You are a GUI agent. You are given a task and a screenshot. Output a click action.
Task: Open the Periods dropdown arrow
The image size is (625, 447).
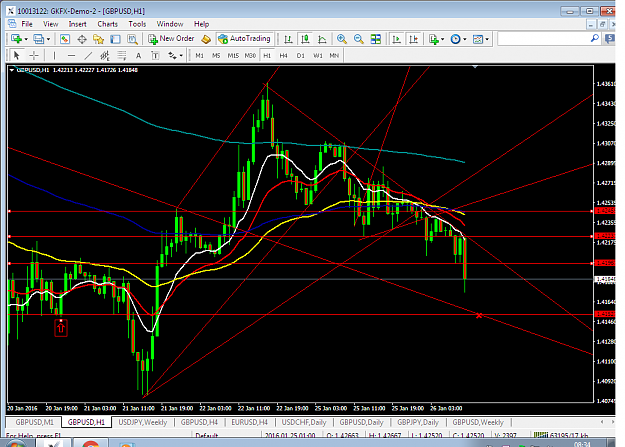(x=465, y=39)
